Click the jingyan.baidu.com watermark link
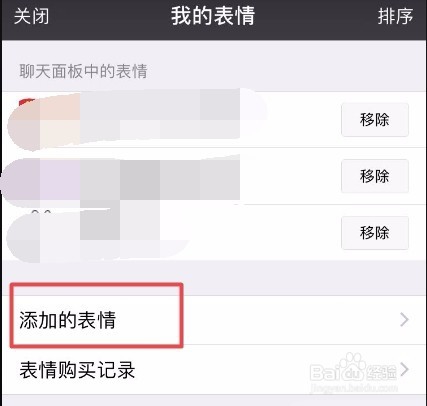 [x=354, y=388]
